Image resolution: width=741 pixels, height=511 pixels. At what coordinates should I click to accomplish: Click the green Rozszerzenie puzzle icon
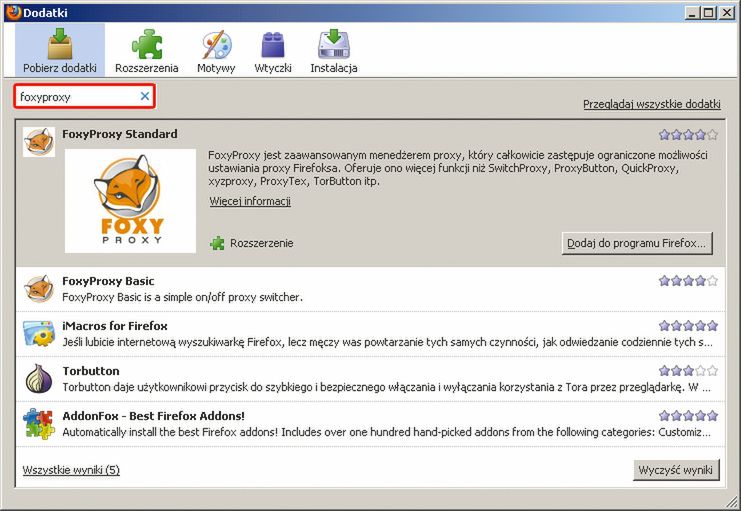tap(217, 243)
